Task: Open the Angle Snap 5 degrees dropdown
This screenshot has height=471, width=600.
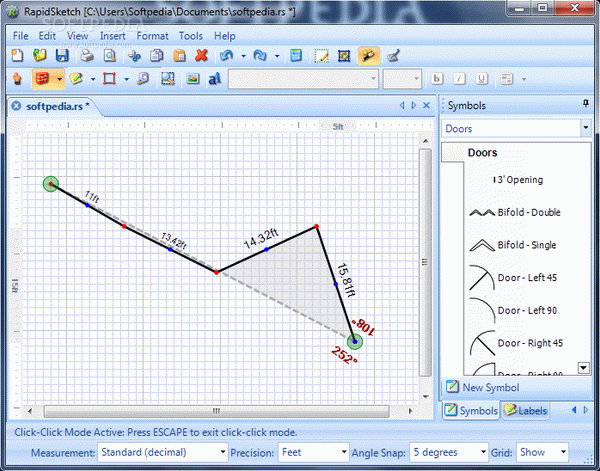Action: pyautogui.click(x=449, y=453)
